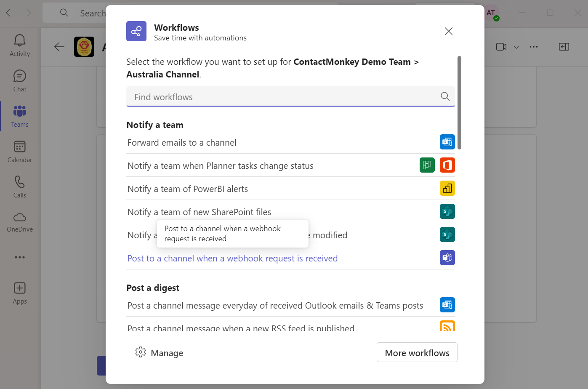
Task: Click the More workflows button
Action: click(417, 352)
